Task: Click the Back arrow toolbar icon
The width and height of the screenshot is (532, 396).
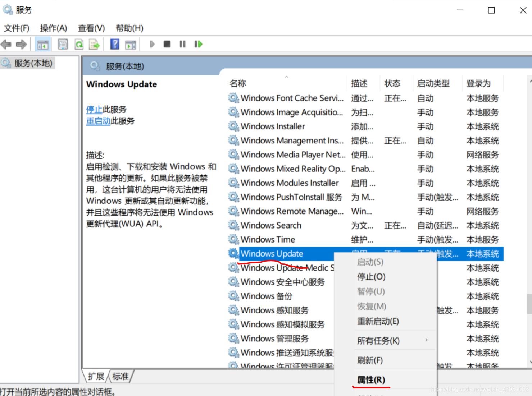Action: tap(6, 44)
